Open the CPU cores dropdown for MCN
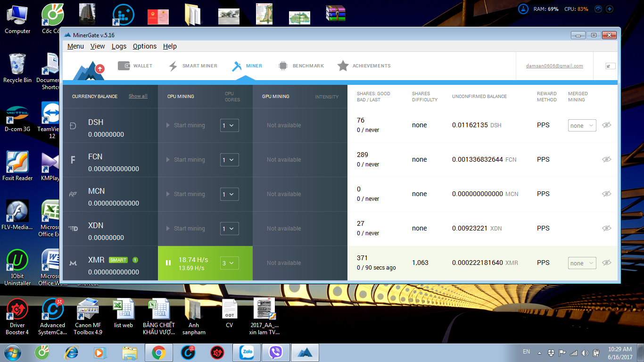644x362 pixels. [x=230, y=194]
